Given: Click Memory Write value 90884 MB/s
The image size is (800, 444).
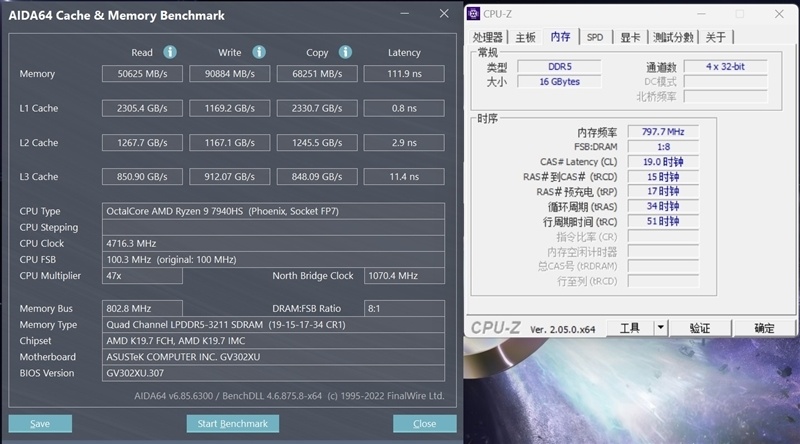Looking at the screenshot, I should 230,73.
